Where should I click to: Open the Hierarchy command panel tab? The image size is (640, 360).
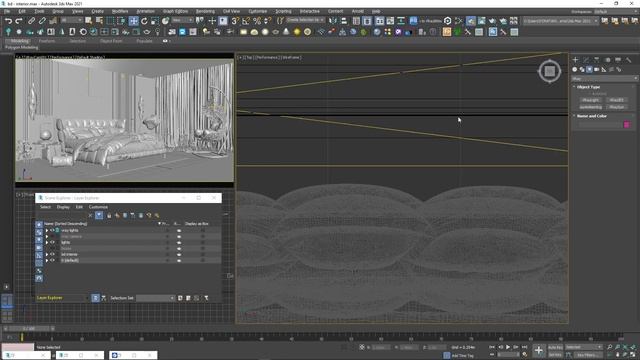(597, 60)
